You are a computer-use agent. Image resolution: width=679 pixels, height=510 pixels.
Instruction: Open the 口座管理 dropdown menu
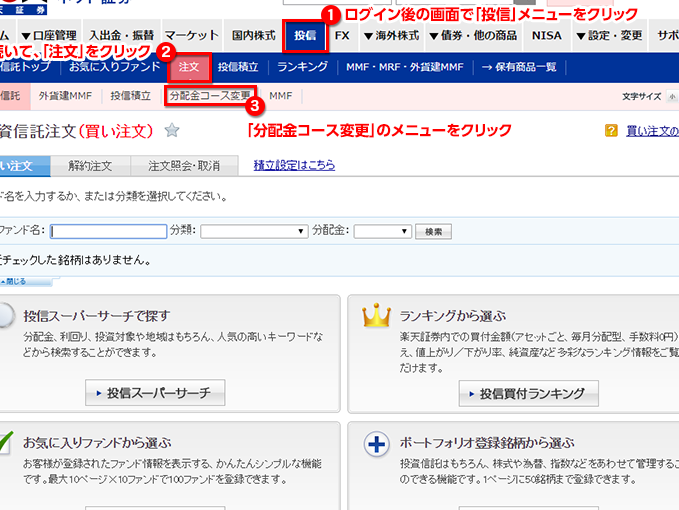tap(49, 36)
